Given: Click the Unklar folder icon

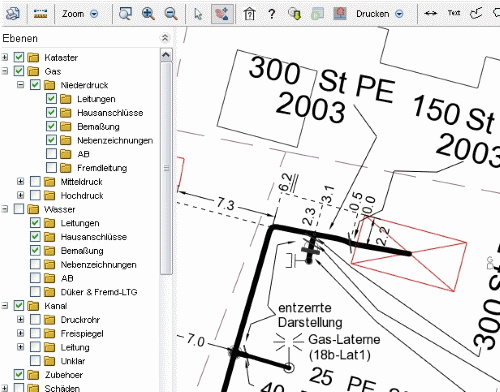Looking at the screenshot, I should click(x=49, y=361).
